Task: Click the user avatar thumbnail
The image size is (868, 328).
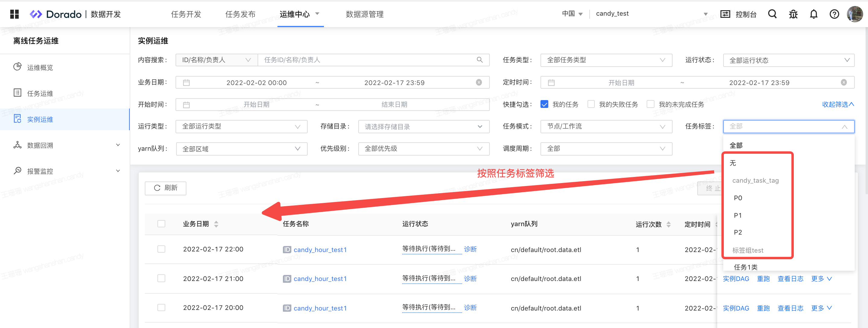Action: pyautogui.click(x=854, y=14)
